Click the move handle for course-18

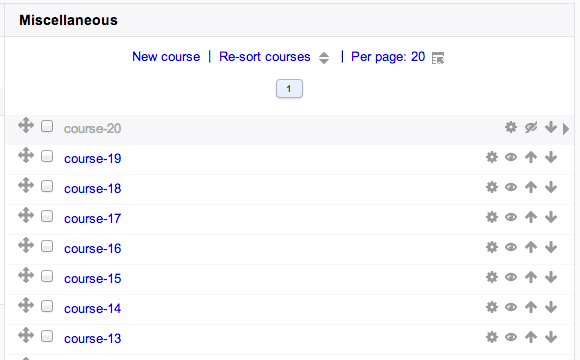pos(26,185)
